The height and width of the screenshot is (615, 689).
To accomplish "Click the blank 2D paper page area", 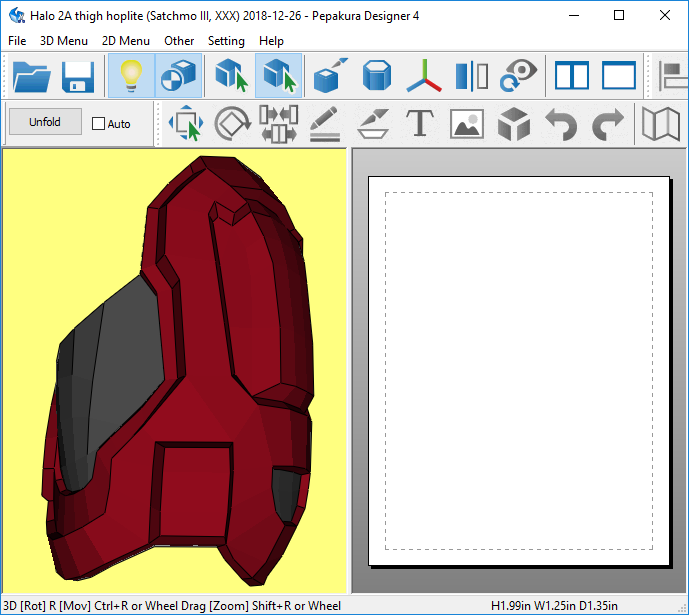I will tap(519, 370).
